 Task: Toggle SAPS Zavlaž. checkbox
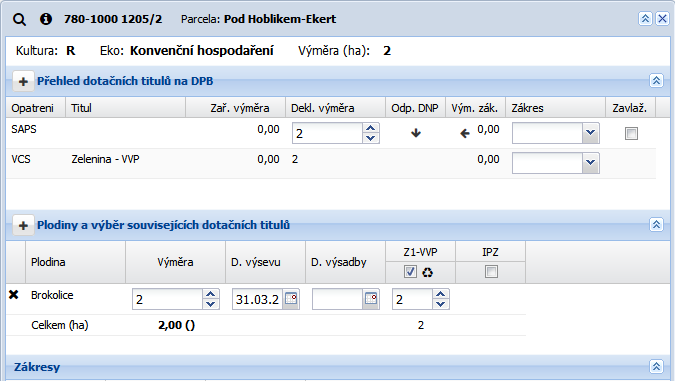click(x=631, y=133)
